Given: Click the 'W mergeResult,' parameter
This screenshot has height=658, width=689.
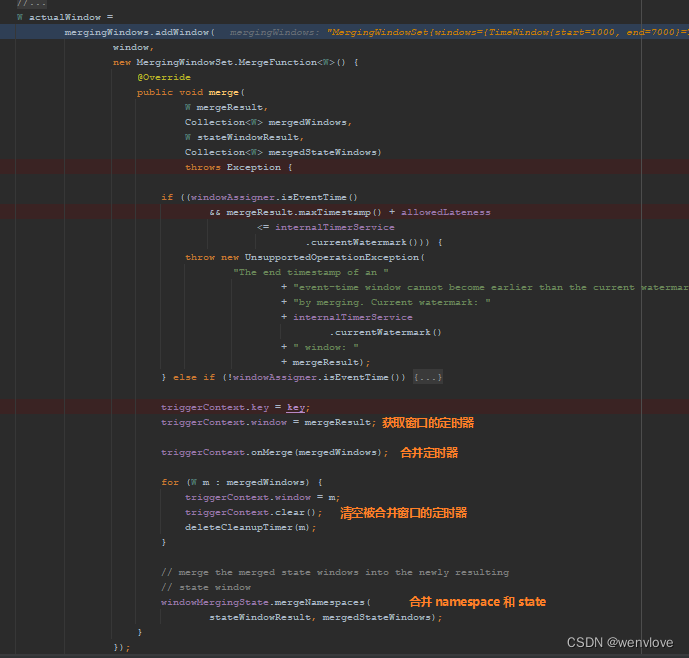Looking at the screenshot, I should tap(226, 107).
